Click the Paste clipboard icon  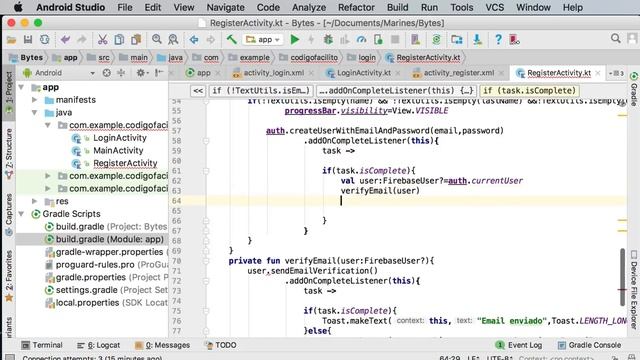click(x=136, y=40)
